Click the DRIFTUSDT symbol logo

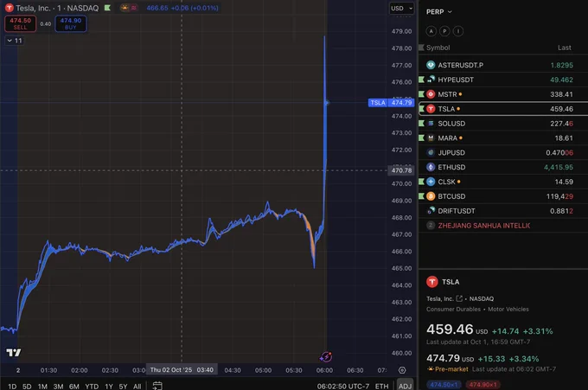[431, 211]
